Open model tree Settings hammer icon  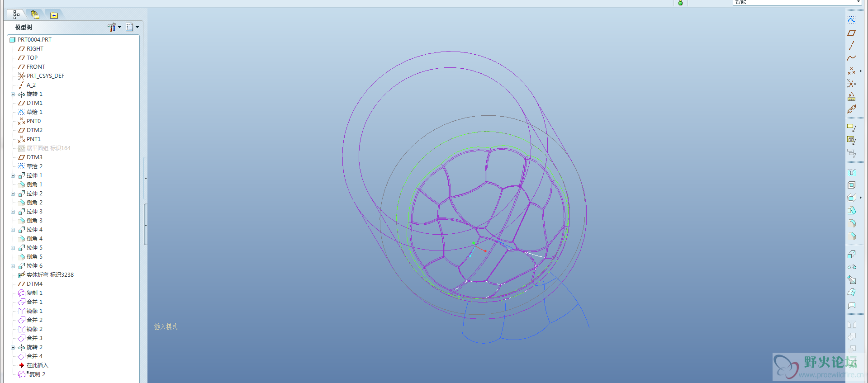112,27
